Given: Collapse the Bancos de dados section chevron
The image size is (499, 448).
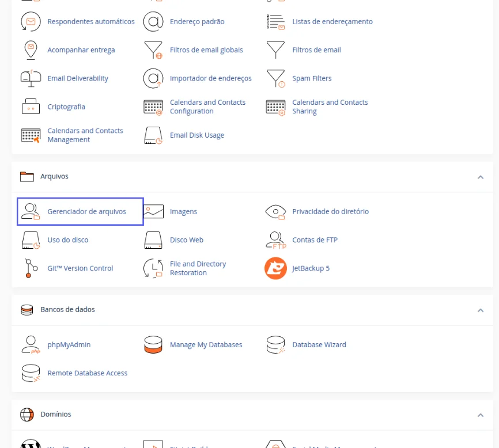Looking at the screenshot, I should [481, 310].
